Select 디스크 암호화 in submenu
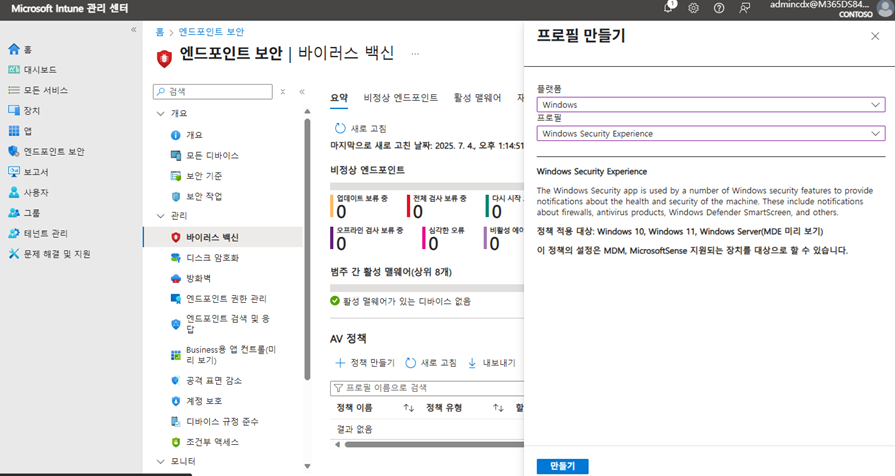Viewport: 895px width, 476px height. [204, 258]
